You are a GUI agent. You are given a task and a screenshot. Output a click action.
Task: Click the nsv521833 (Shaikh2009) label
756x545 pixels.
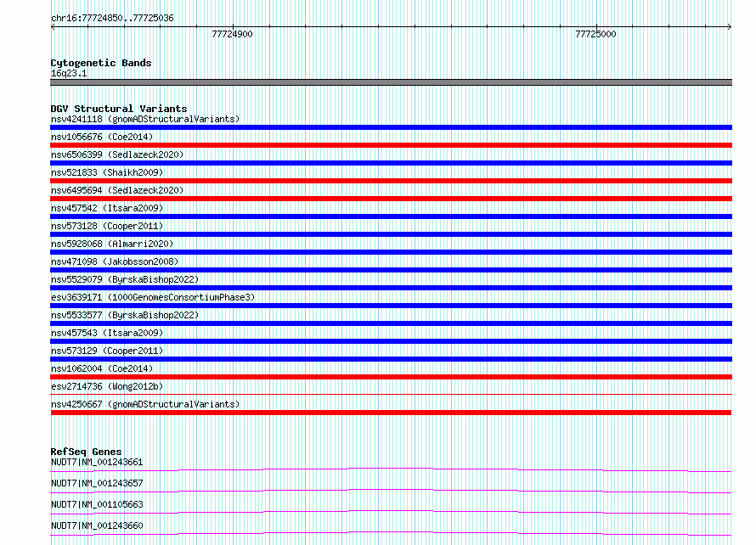[107, 172]
